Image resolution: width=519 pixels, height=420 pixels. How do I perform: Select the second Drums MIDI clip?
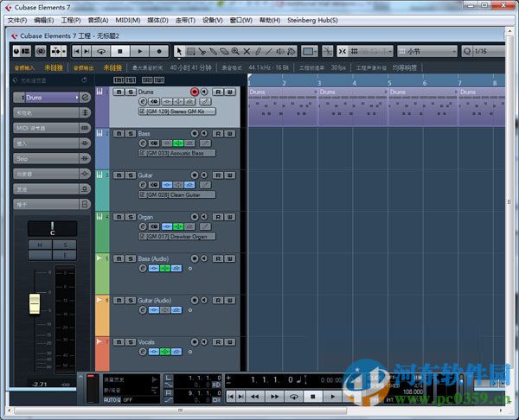coord(353,107)
